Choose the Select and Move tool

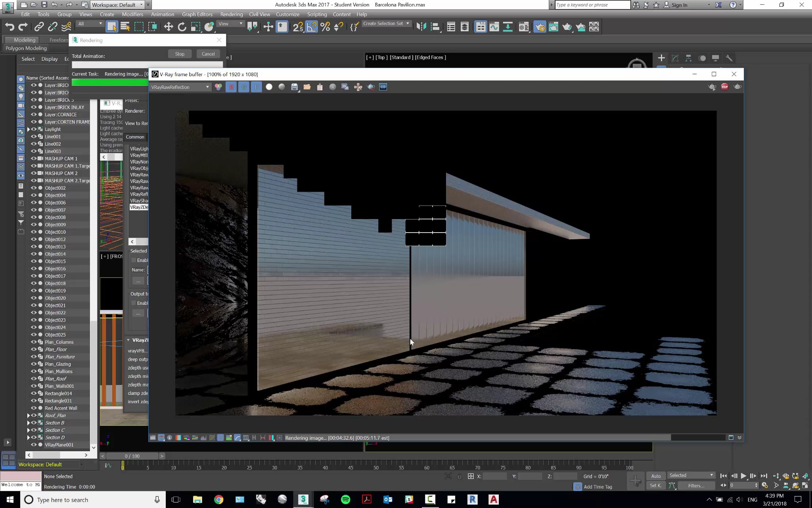pos(168,27)
